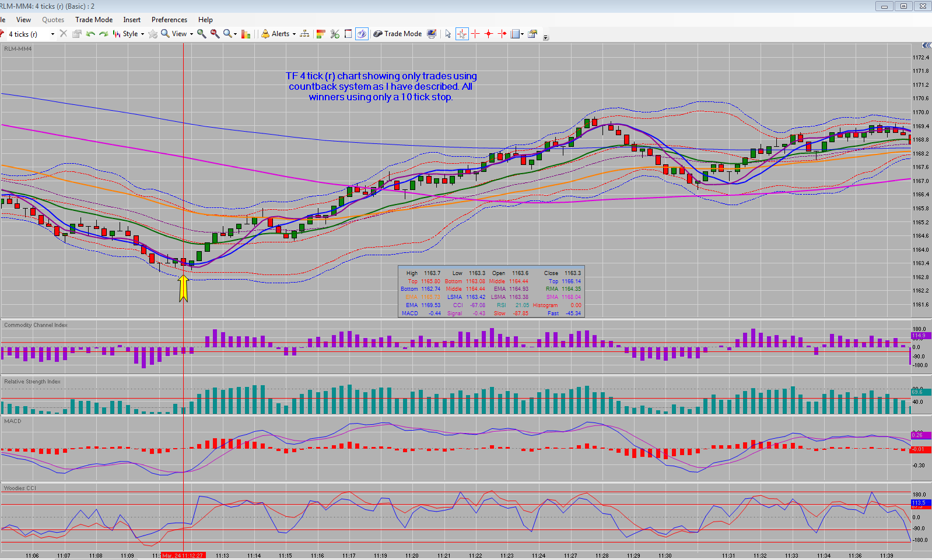This screenshot has height=560, width=932.
Task: Click the zoom in magnifier icon
Action: pos(202,34)
